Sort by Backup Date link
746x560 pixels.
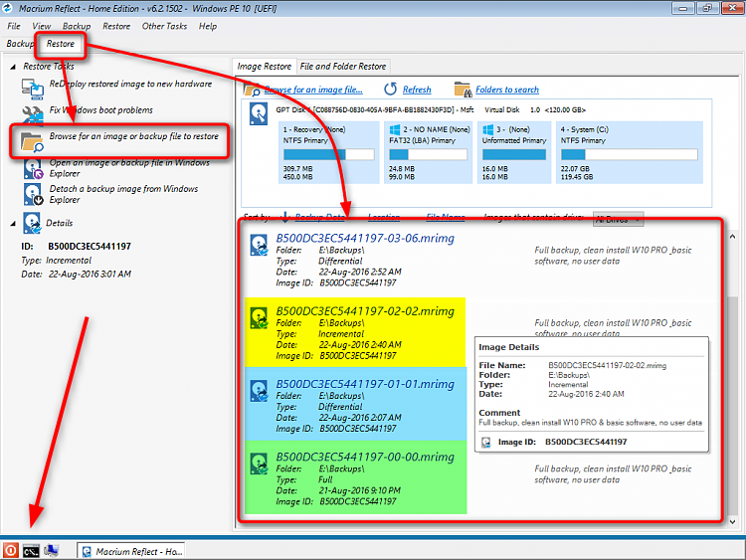click(x=320, y=218)
